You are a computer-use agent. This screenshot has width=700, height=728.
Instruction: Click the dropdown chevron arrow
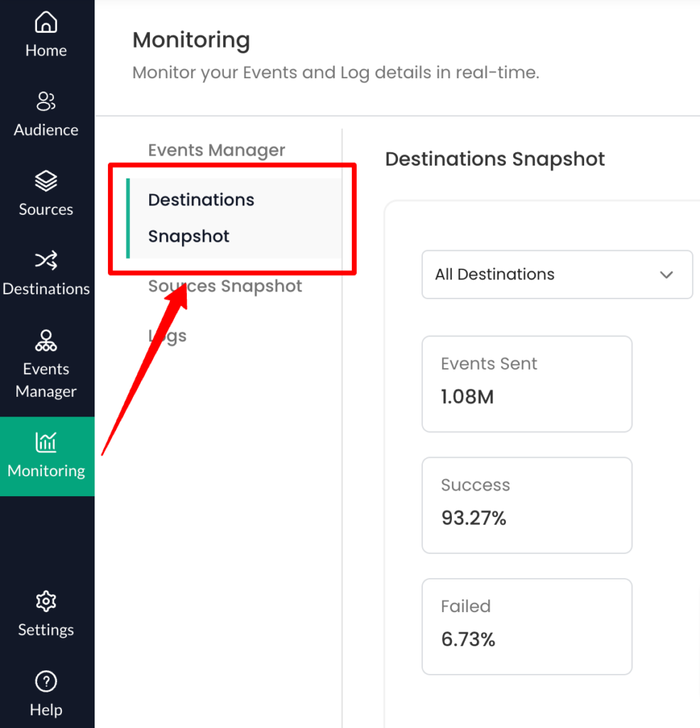(667, 275)
